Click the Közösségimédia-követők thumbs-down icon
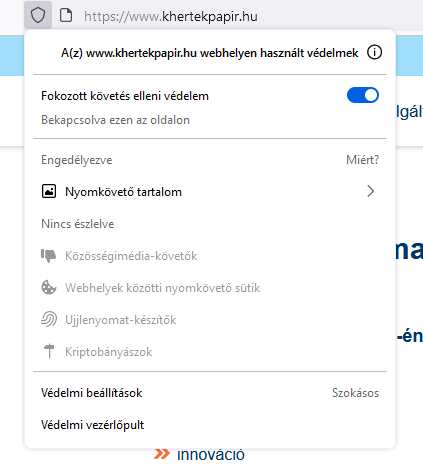The width and height of the screenshot is (423, 468). point(49,256)
